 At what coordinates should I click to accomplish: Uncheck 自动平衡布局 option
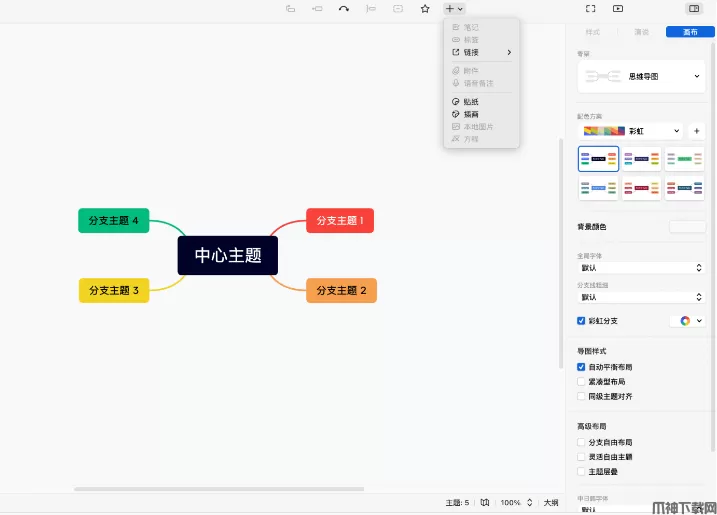(582, 367)
